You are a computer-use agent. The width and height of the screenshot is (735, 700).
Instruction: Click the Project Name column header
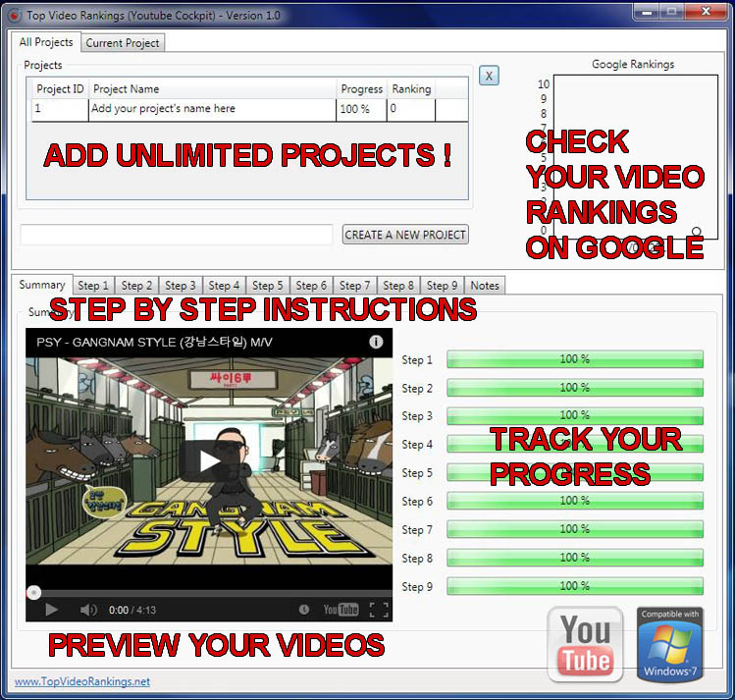point(212,89)
